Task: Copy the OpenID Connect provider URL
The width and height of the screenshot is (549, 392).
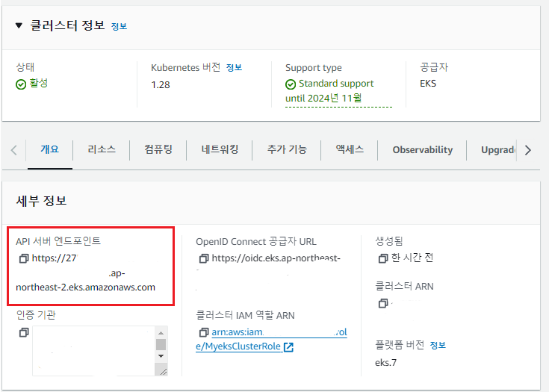Action: pyautogui.click(x=204, y=258)
